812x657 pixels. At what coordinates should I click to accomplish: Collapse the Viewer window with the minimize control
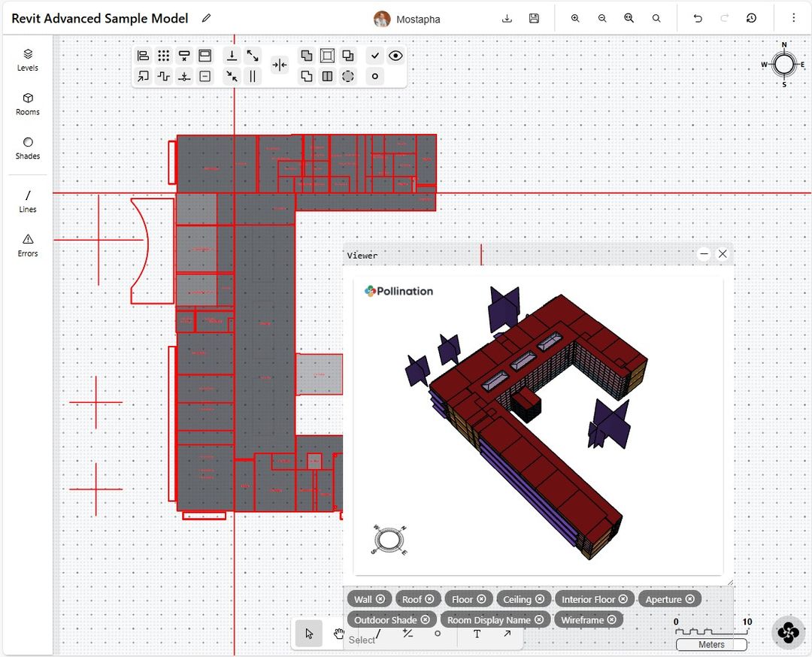(704, 254)
